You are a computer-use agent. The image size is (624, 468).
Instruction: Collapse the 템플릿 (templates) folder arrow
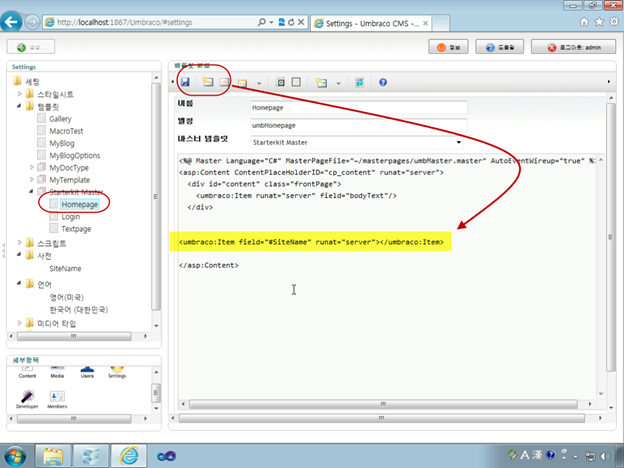(19, 106)
